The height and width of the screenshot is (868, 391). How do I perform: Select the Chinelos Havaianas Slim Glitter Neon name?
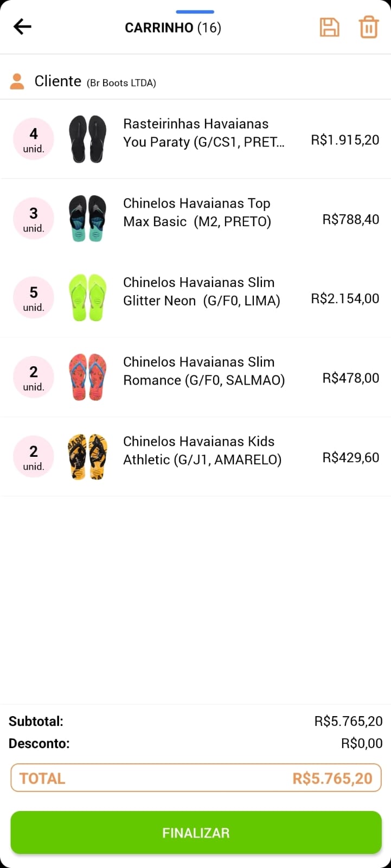coord(201,291)
